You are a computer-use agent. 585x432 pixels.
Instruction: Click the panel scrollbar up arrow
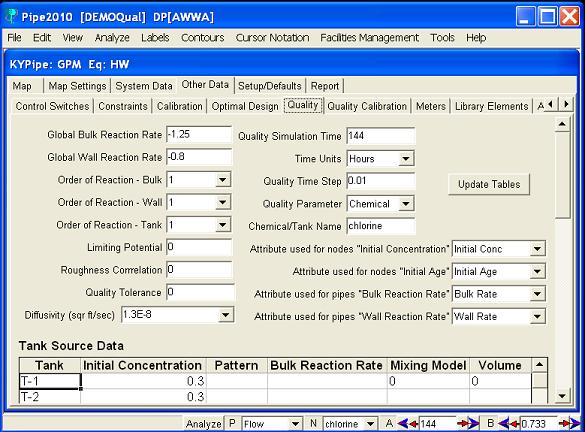pyautogui.click(x=562, y=124)
